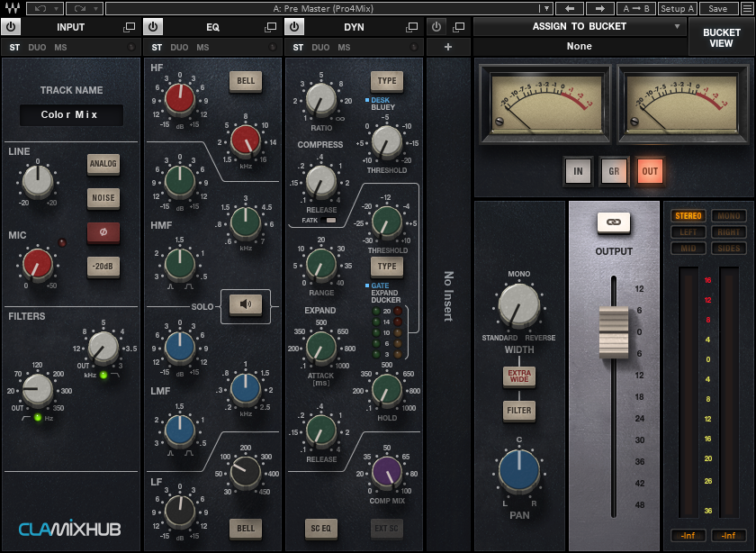Click HMF wide Q shape icon
756x553 pixels.
(189, 286)
